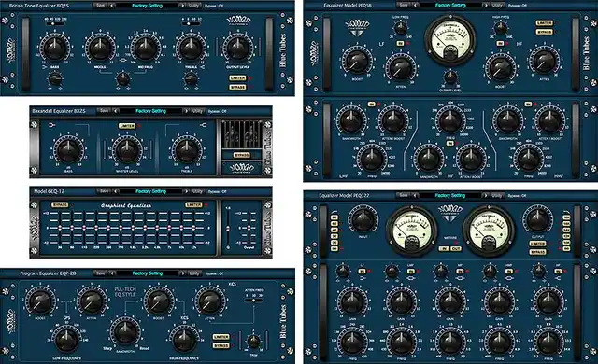Click the Input knob in Equalizer PEQ322

click(x=363, y=219)
